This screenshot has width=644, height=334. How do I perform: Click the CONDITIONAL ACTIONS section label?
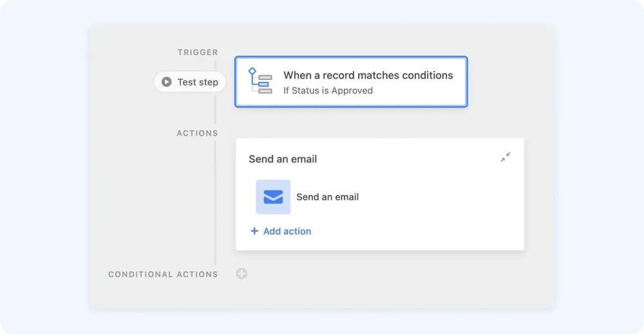163,275
